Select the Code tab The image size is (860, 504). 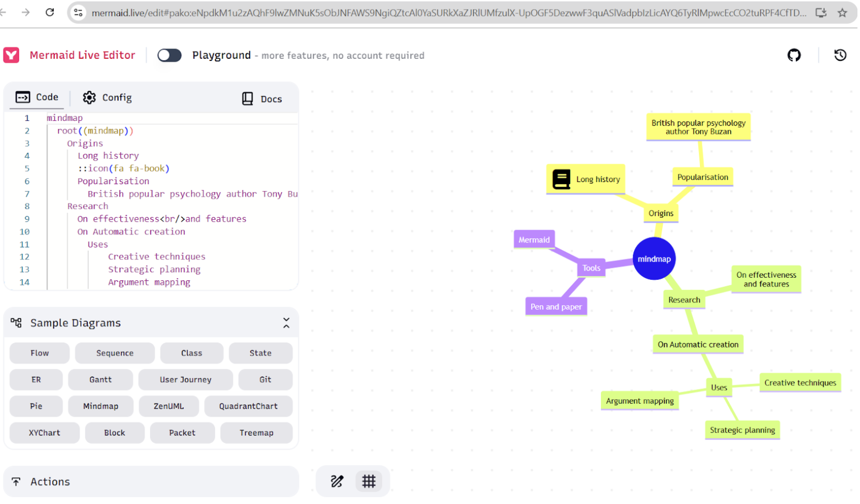tap(37, 97)
